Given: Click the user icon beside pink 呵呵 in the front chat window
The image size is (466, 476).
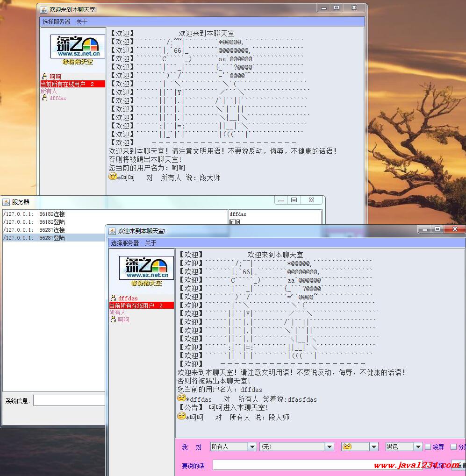Looking at the screenshot, I should click(113, 319).
